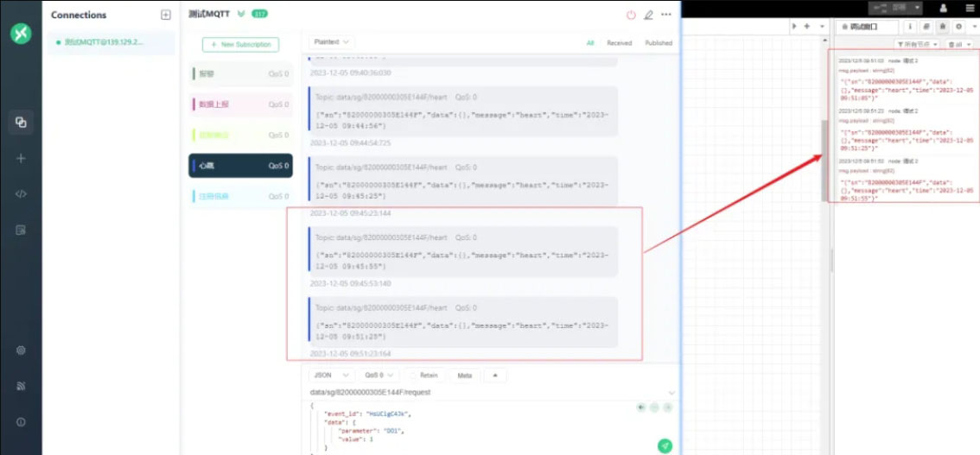Switch to Published messages filter

coord(658,42)
